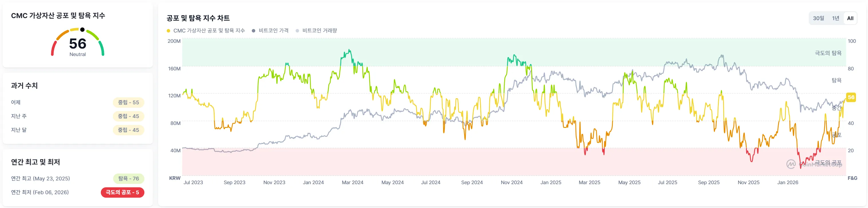Click the F&G axis label
Image resolution: width=868 pixels, height=208 pixels.
pos(852,178)
